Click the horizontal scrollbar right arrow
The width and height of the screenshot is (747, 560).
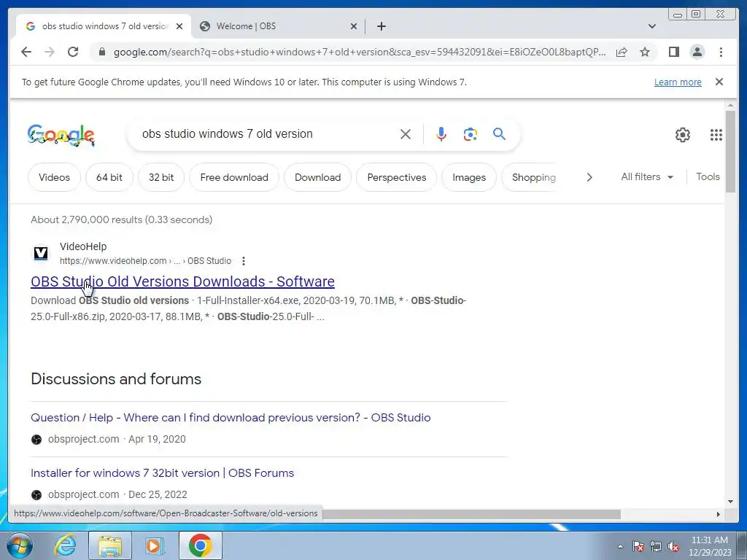(x=719, y=514)
